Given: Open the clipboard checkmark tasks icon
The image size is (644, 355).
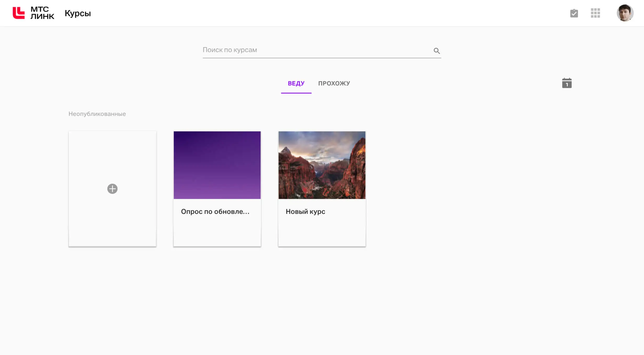Looking at the screenshot, I should point(574,13).
